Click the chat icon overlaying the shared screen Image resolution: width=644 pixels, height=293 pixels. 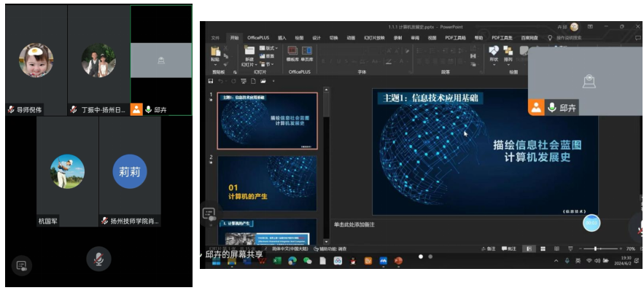click(x=209, y=214)
